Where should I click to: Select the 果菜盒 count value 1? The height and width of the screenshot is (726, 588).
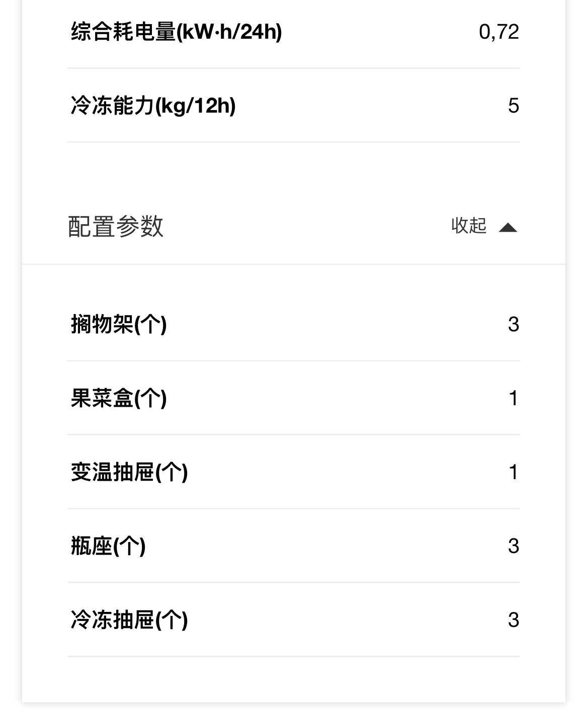point(513,398)
